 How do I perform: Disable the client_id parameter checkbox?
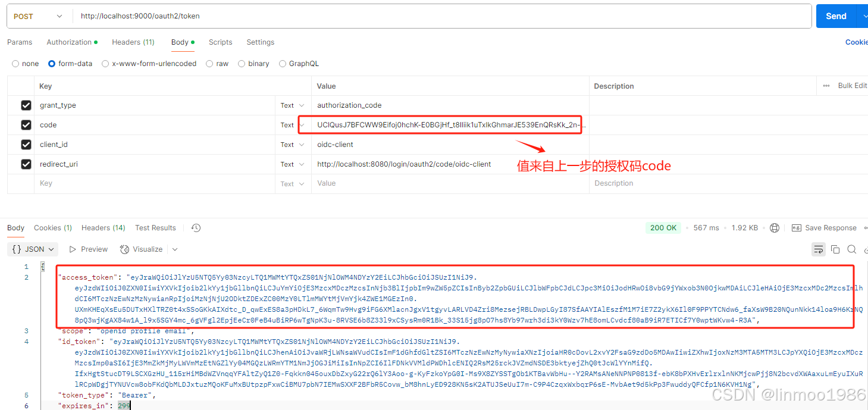pos(26,145)
